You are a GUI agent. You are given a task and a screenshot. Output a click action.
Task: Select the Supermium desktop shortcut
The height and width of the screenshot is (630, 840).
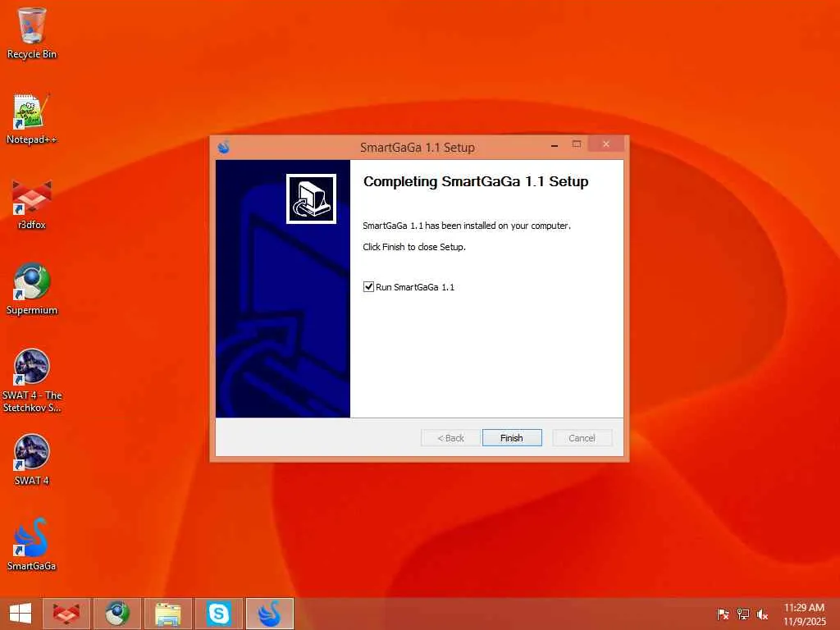(32, 290)
